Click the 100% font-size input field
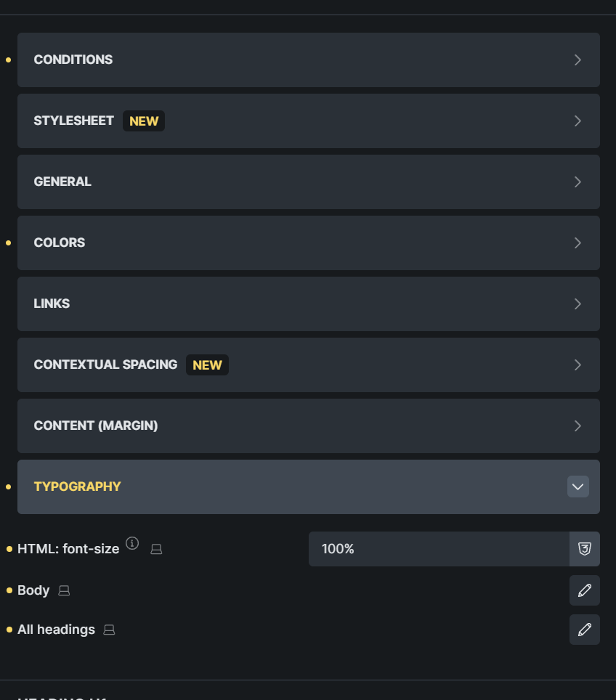The width and height of the screenshot is (616, 700). (436, 549)
